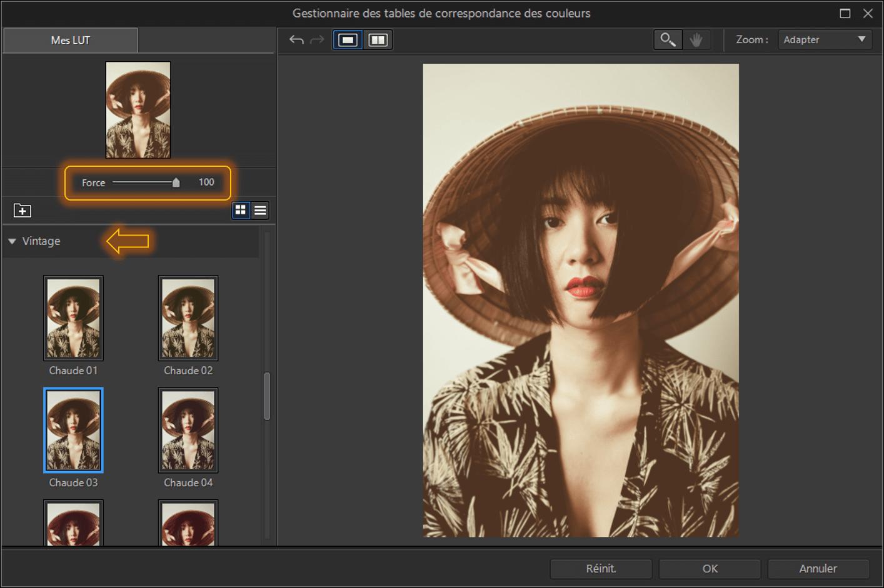Select the hand pan tool

coord(696,40)
